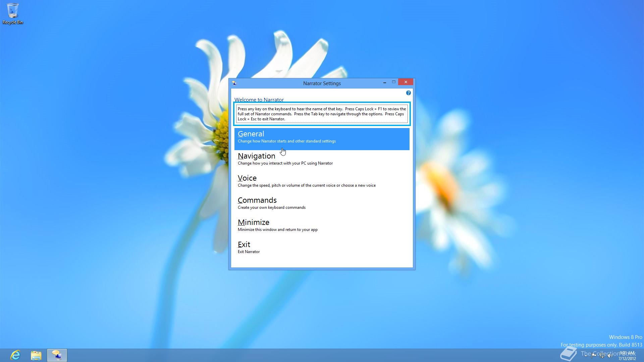Click the blue help question mark icon

(x=408, y=93)
